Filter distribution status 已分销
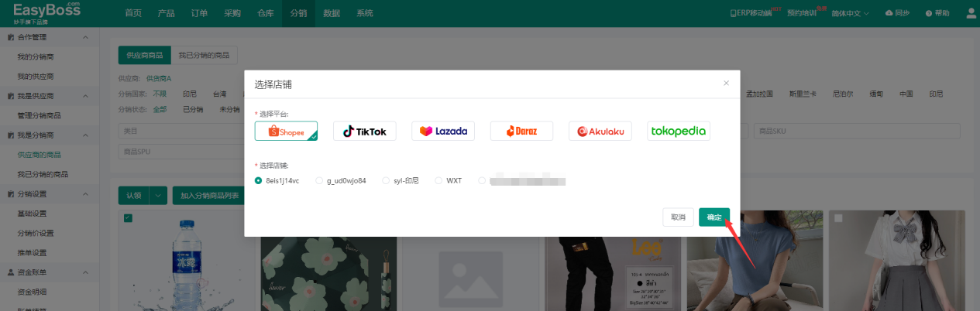Image resolution: width=980 pixels, height=311 pixels. pyautogui.click(x=193, y=109)
